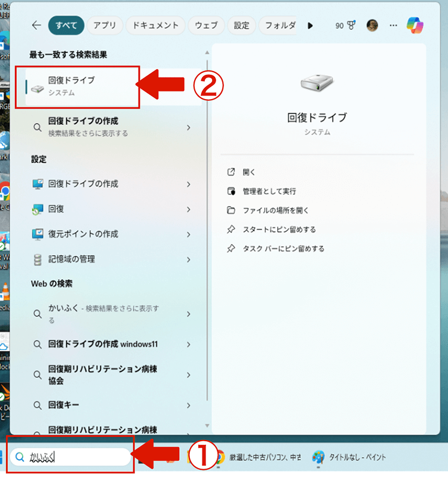Image resolution: width=448 pixels, height=477 pixels.
Task: Click 開く to open recovery drive
Action: pos(249,172)
